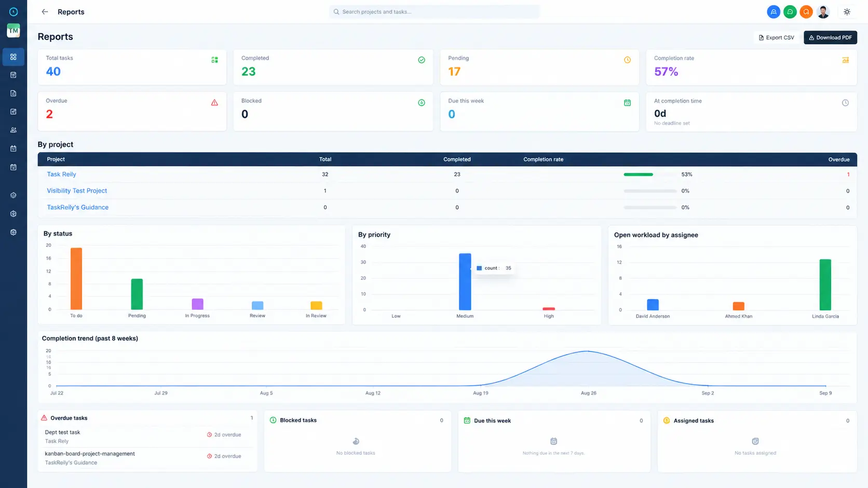Click the 'Overdue' column header in project table
Viewport: 868px width, 488px height.
coord(839,159)
